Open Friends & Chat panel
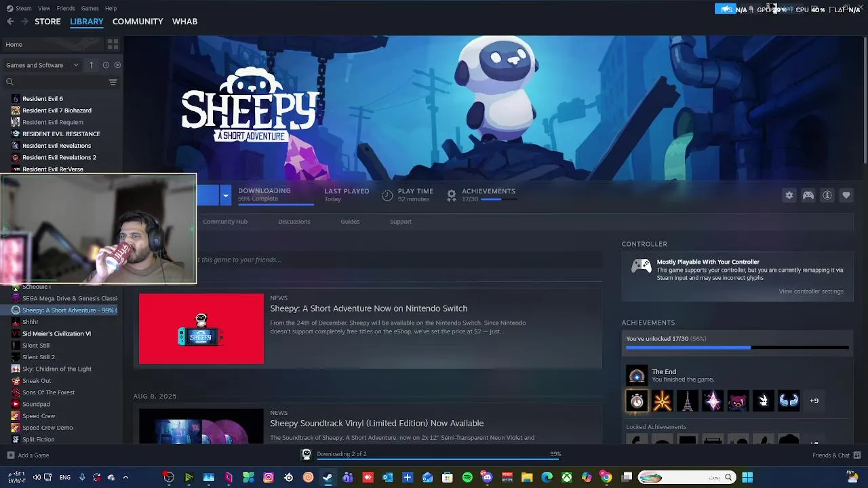 click(x=836, y=455)
